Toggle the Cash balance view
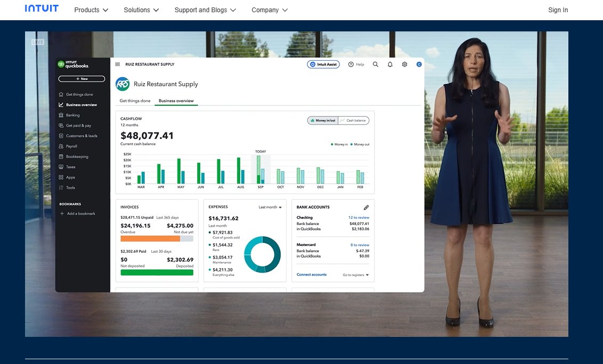603x364 pixels. (x=353, y=120)
